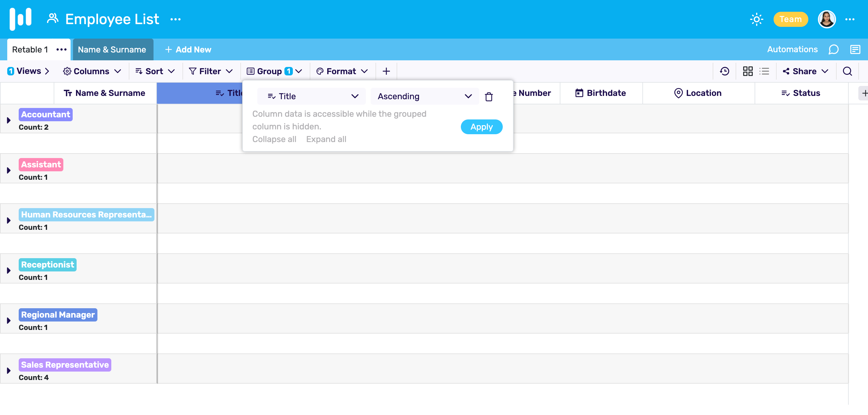Select the Name & Surname tab
The height and width of the screenshot is (415, 868).
pos(112,49)
